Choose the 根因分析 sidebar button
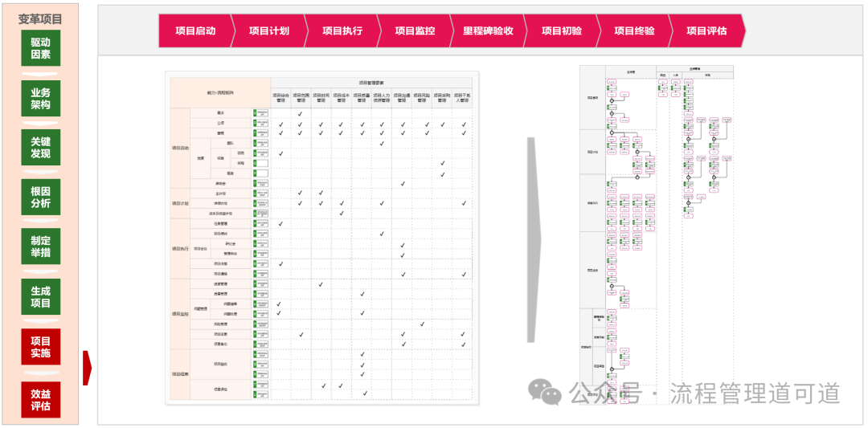Screen dimensions: 868x428 point(41,197)
